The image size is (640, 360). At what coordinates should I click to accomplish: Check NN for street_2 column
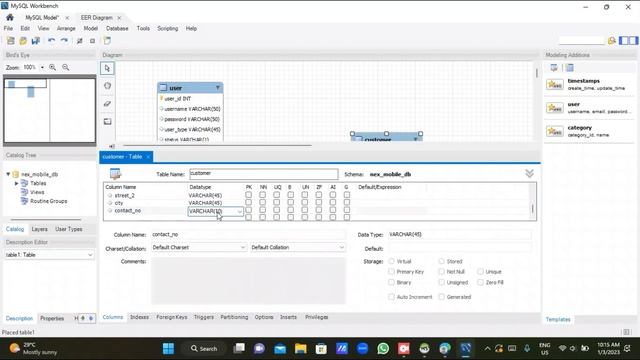click(x=262, y=195)
